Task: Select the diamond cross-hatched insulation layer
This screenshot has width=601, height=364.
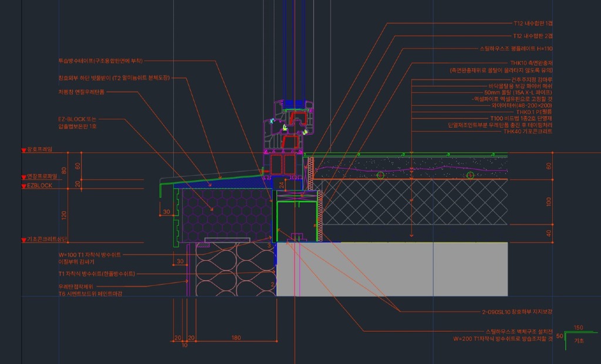Action: pyautogui.click(x=414, y=202)
